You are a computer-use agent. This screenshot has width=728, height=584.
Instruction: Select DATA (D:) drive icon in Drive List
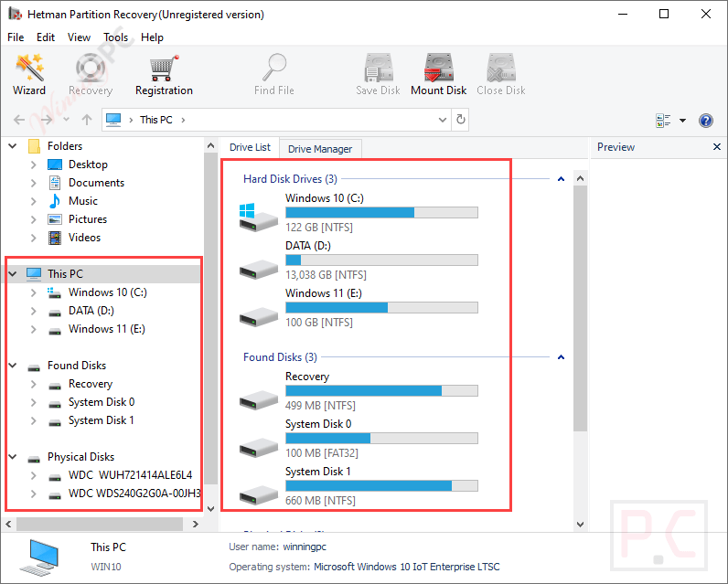point(258,269)
